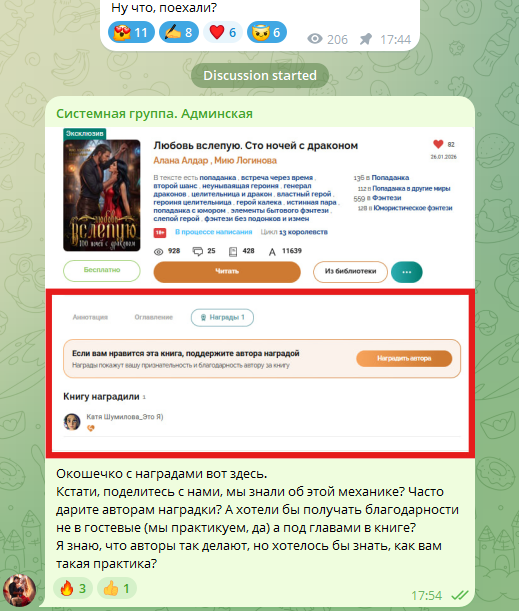
Task: Open the teal three-dots more options button
Action: coord(407,272)
